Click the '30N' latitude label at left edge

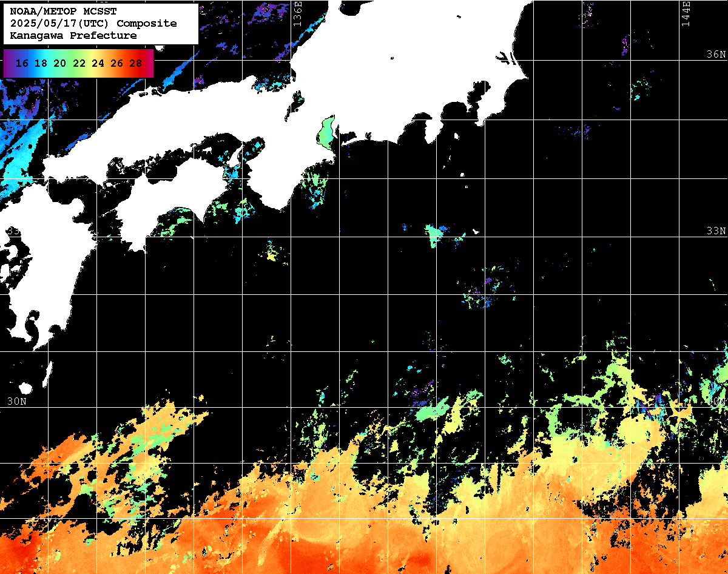point(17,401)
